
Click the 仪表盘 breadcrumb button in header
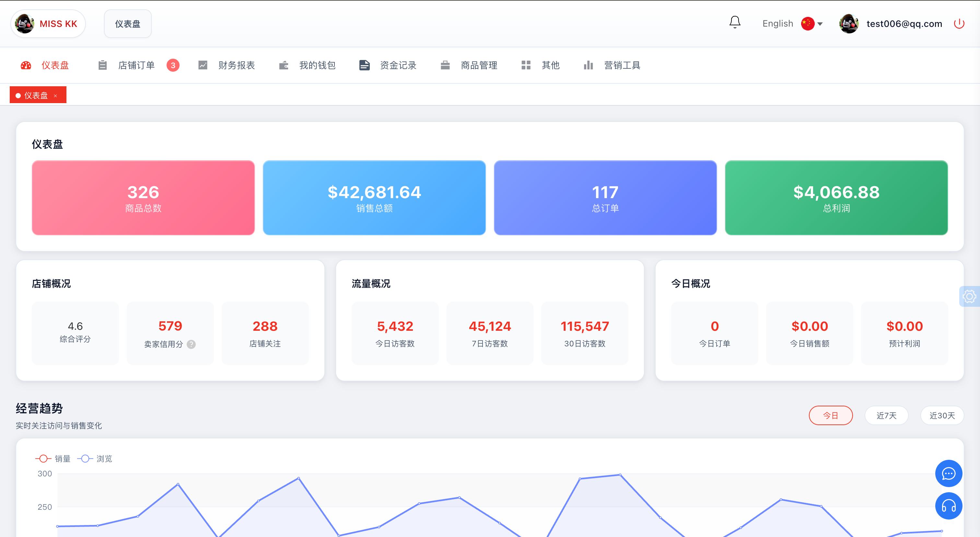point(128,24)
